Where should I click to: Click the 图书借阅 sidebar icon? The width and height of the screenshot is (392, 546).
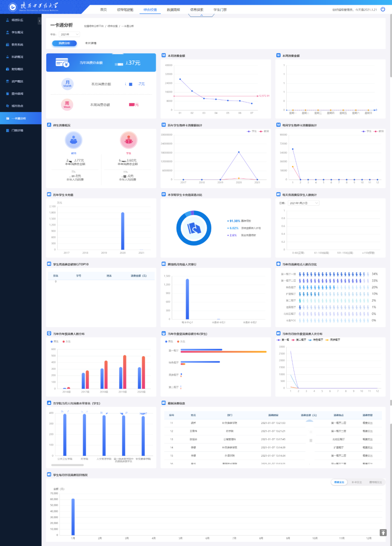click(8, 94)
